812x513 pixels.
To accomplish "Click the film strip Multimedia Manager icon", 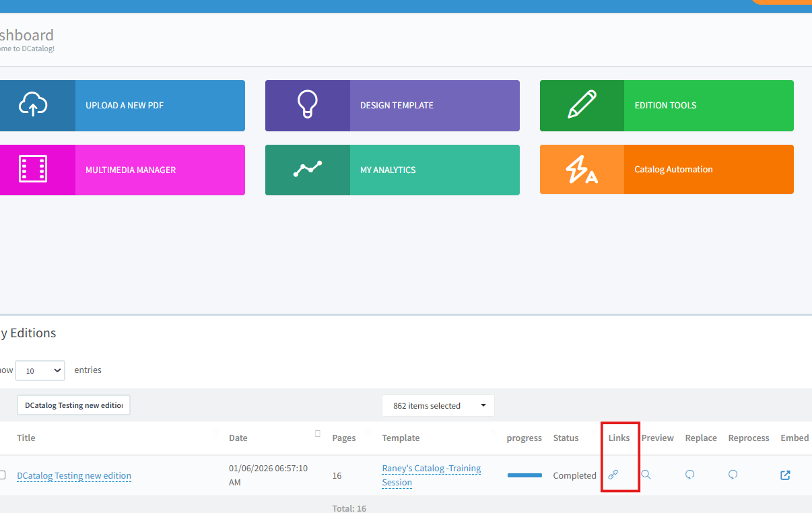I will coord(33,170).
